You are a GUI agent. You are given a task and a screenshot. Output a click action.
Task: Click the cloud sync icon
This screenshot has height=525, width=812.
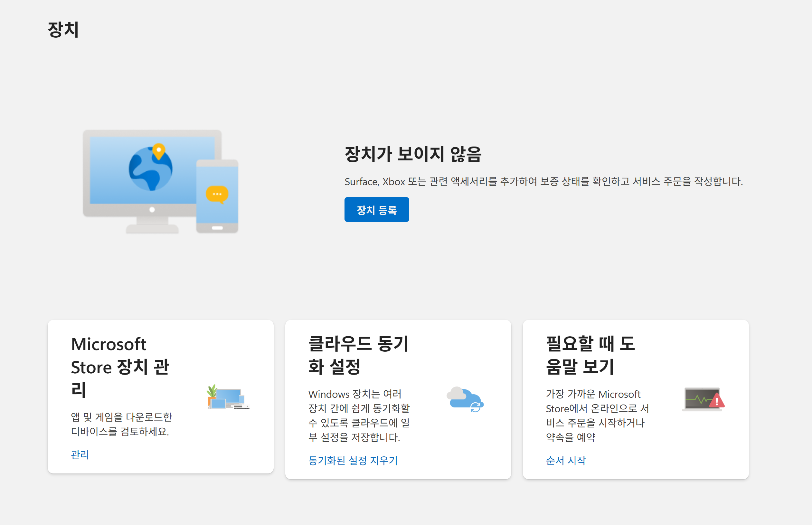(465, 399)
